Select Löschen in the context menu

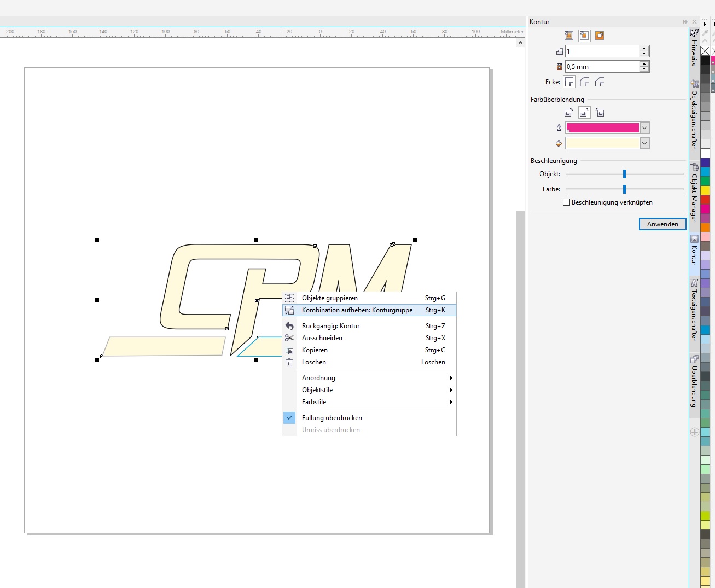369,362
